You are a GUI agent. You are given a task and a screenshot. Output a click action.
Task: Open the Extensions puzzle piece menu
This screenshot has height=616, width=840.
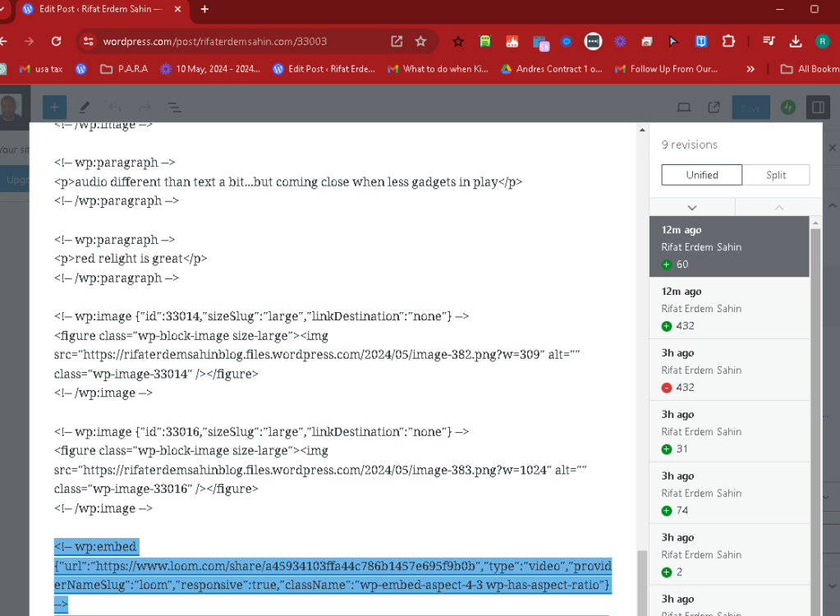click(728, 41)
